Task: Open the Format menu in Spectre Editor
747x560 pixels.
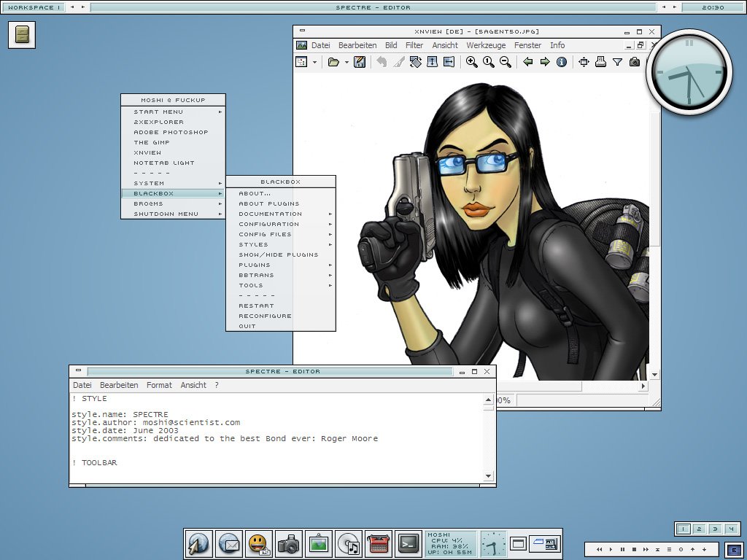Action: click(159, 385)
